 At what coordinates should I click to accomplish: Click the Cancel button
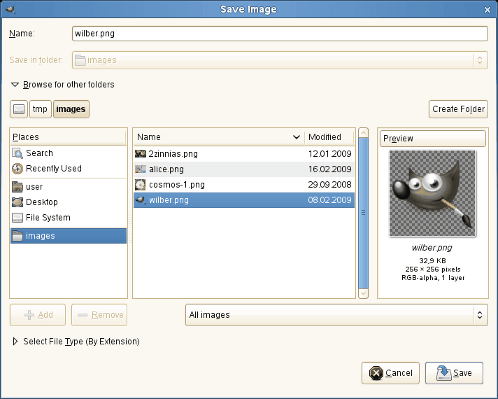click(390, 373)
